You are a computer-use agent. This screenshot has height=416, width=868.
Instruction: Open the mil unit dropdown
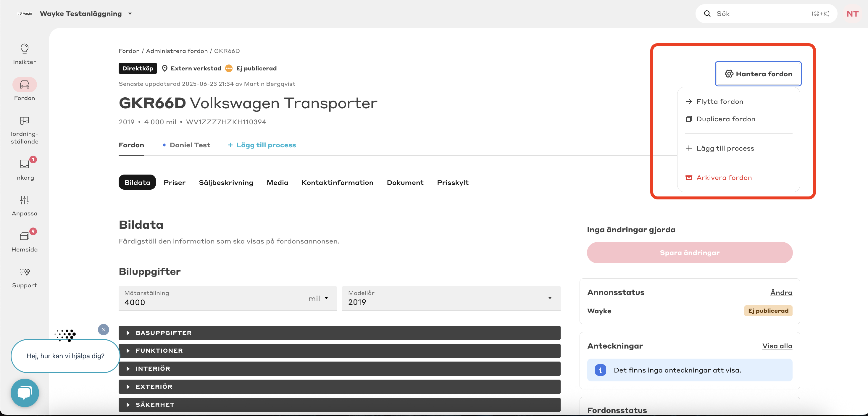pos(318,298)
